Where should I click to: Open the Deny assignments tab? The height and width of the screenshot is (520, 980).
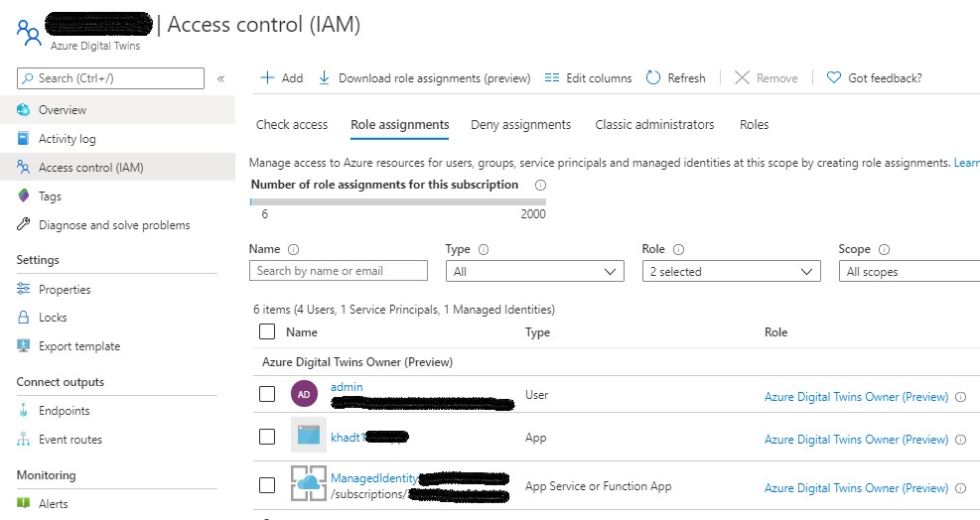[x=520, y=124]
